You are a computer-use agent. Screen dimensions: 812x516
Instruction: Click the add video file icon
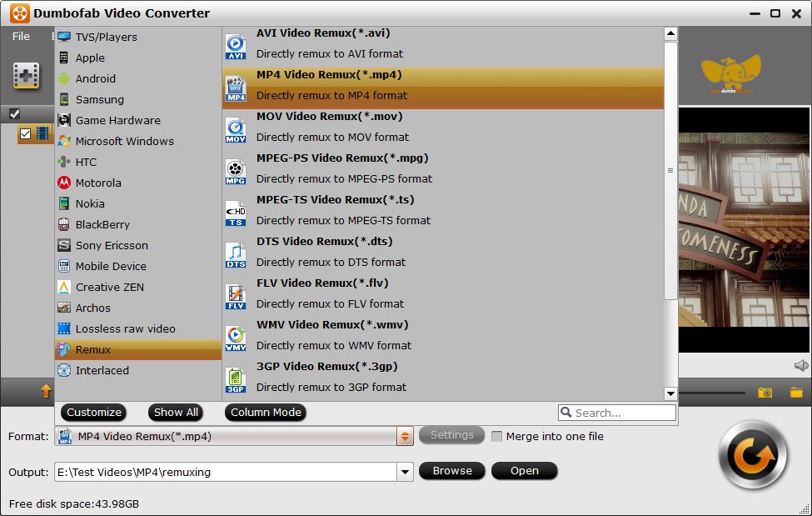coord(26,76)
